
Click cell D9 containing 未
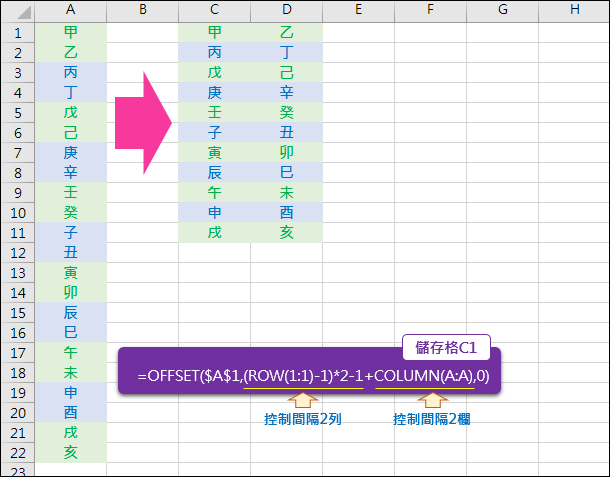tap(286, 193)
